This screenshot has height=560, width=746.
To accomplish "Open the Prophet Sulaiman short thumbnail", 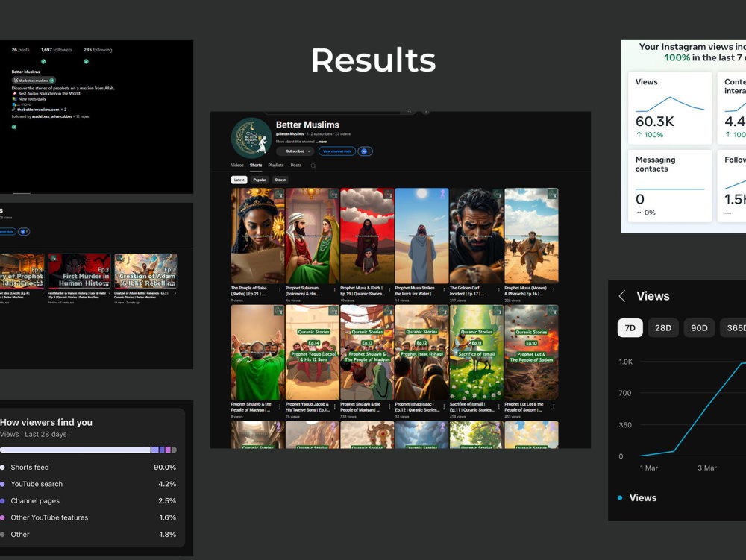I will click(x=313, y=236).
